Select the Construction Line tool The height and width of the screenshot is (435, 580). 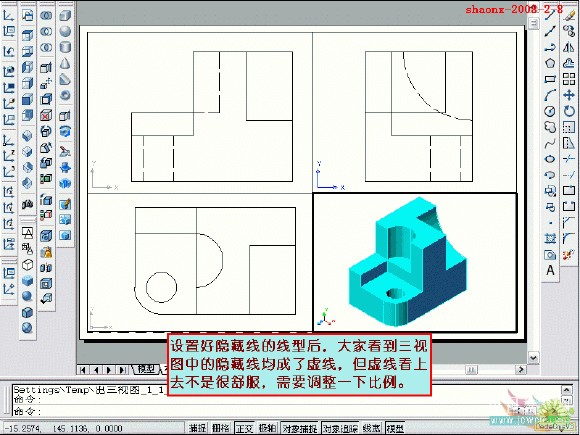[550, 31]
